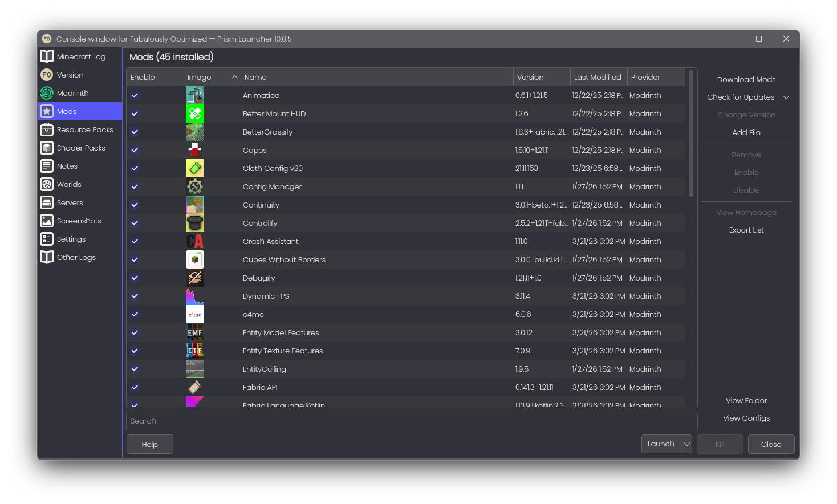The image size is (837, 504).
Task: Toggle the Dynamic FPS checkbox
Action: [135, 296]
